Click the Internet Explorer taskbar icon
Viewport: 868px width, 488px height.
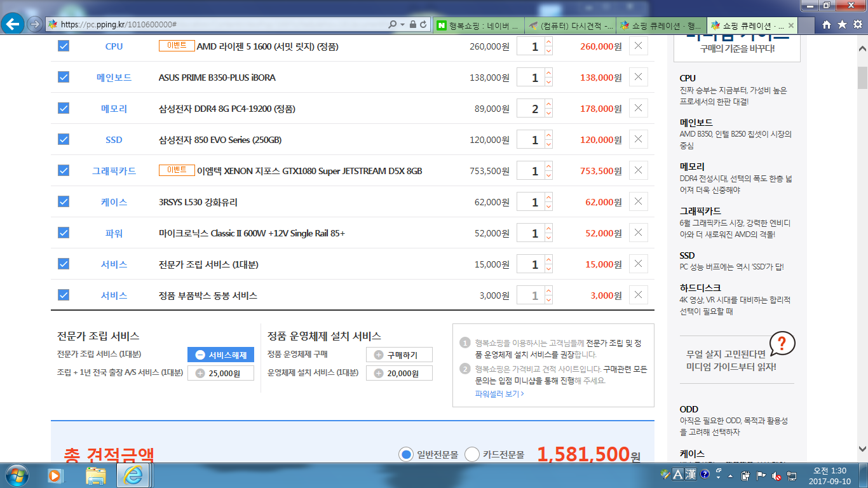coord(133,475)
